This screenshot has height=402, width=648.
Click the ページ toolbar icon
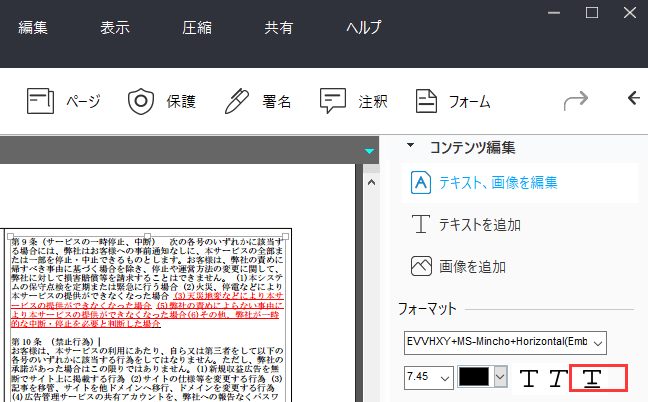tap(40, 101)
